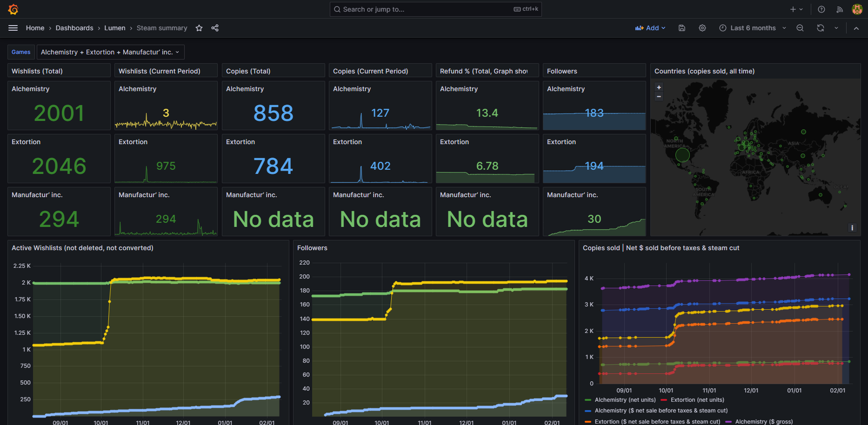Screen dimensions: 868x425
Task: Save dashboard using the disk icon
Action: click(682, 28)
